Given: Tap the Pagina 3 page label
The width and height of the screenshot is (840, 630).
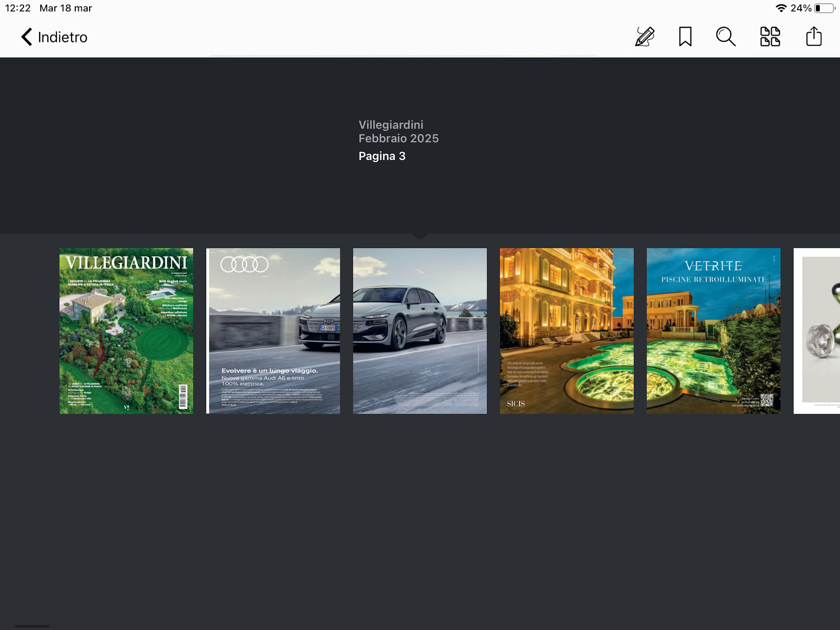Looking at the screenshot, I should (382, 156).
